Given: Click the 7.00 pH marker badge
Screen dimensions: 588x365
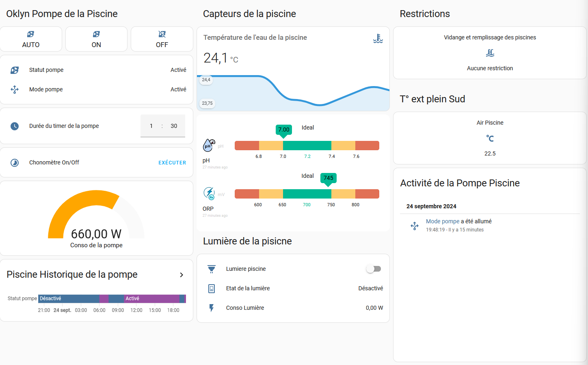Looking at the screenshot, I should pyautogui.click(x=284, y=130).
